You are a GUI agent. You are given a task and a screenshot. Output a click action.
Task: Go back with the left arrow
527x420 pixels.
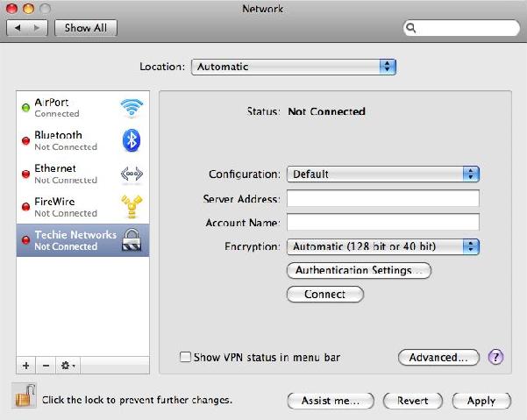point(18,28)
